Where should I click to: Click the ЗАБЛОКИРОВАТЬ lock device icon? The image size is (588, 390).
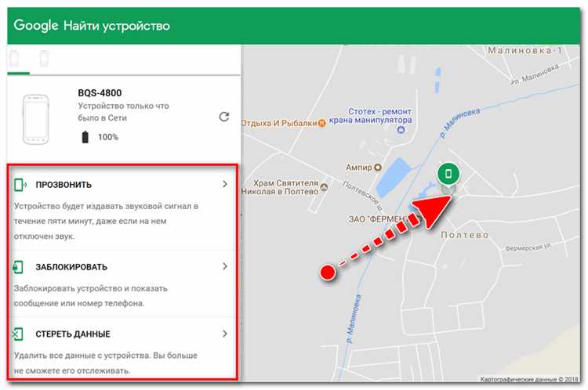tap(18, 267)
